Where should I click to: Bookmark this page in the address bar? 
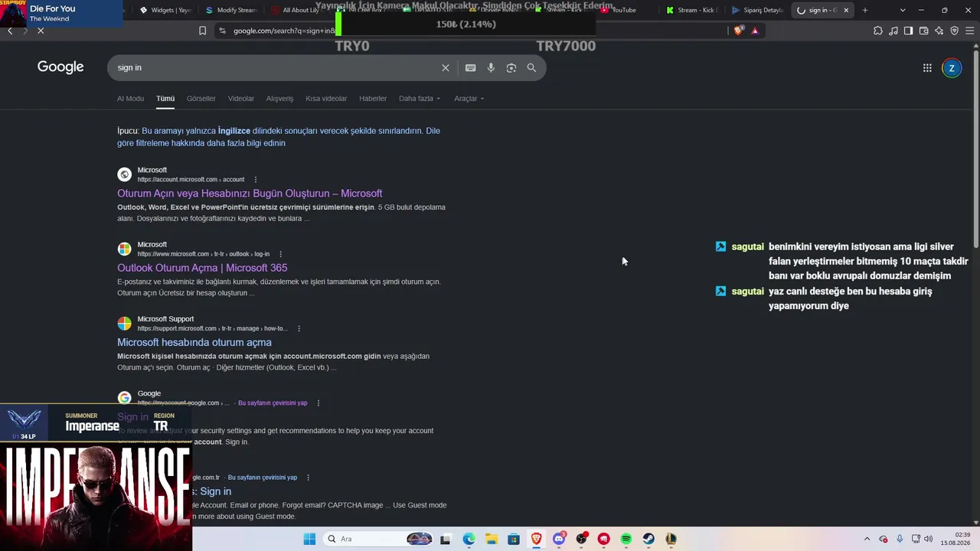pos(202,31)
